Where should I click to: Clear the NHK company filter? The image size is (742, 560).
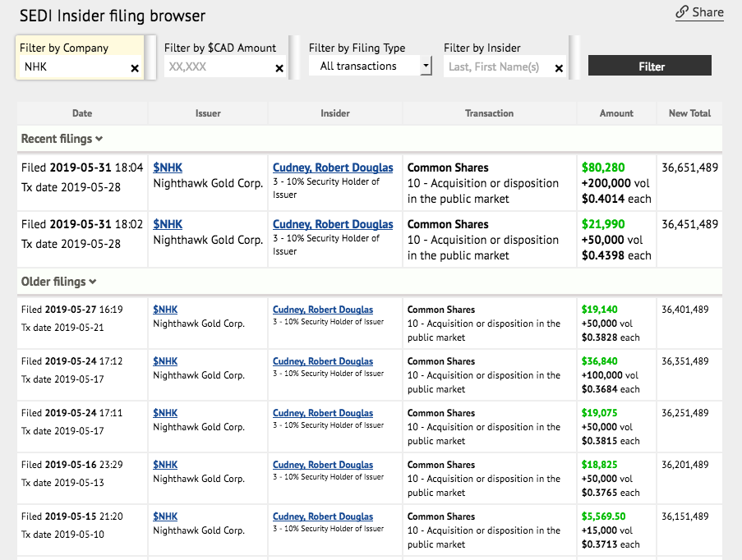point(135,68)
